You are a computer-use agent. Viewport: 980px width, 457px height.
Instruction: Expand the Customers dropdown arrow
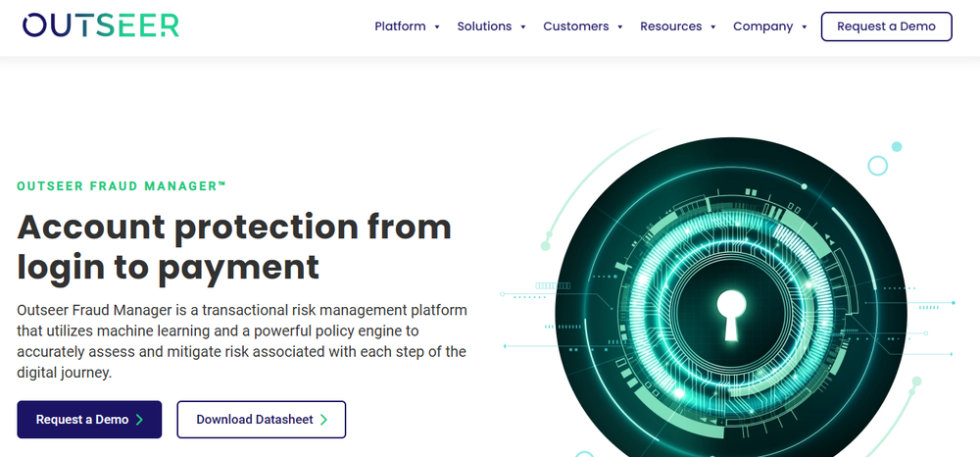[620, 26]
